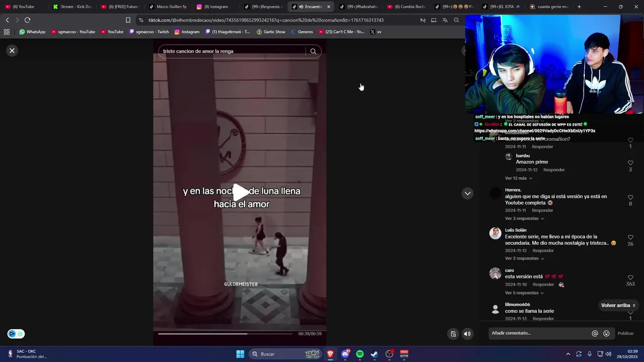Reload the page with refresh icon
This screenshot has height=362, width=644.
(27, 20)
